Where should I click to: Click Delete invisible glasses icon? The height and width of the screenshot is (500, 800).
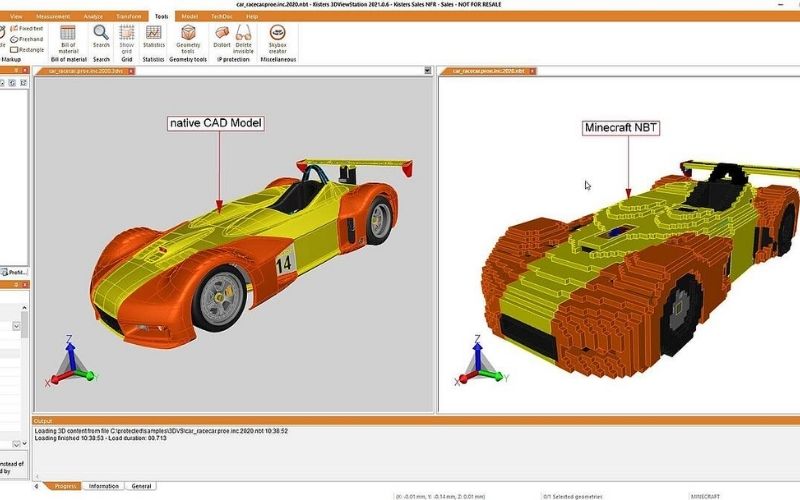(243, 39)
